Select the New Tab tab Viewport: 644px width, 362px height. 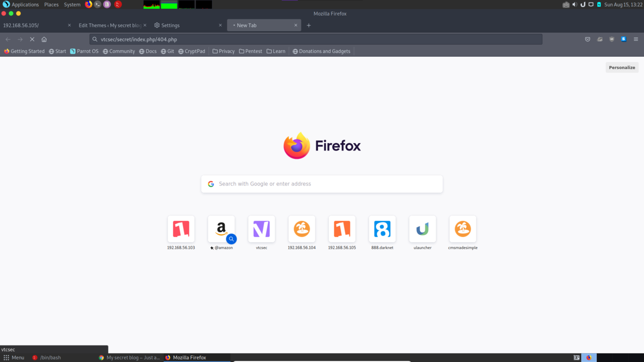[264, 25]
